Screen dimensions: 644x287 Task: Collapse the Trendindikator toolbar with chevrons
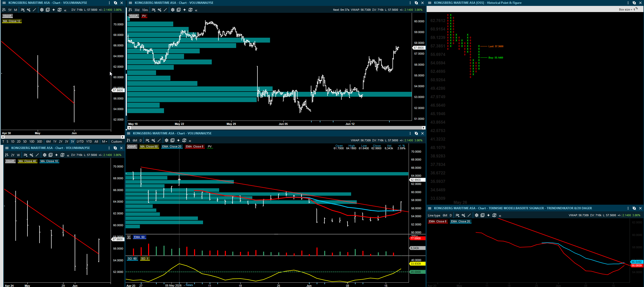click(x=500, y=215)
